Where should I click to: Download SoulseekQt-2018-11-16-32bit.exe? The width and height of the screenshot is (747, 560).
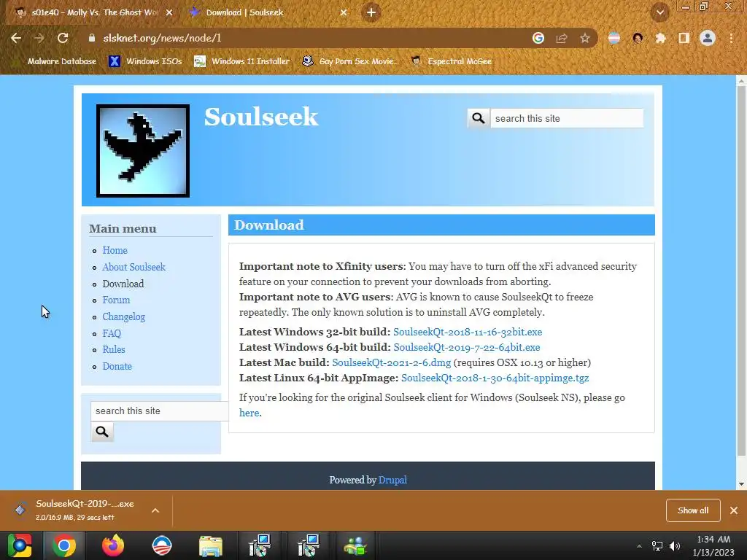click(x=468, y=332)
